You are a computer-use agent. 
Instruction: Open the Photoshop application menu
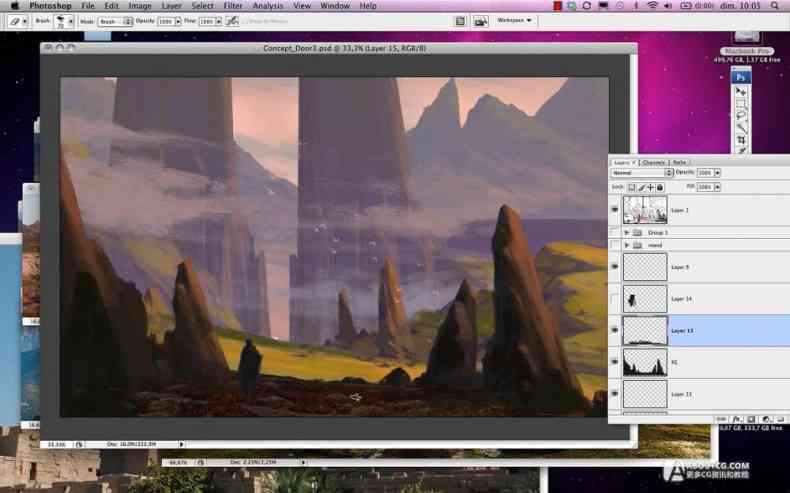tap(50, 6)
